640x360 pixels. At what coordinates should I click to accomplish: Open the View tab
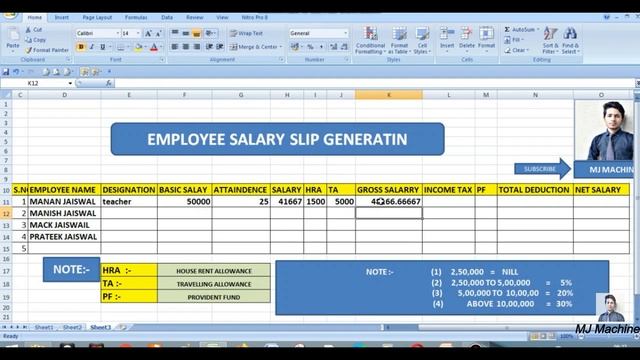[222, 18]
